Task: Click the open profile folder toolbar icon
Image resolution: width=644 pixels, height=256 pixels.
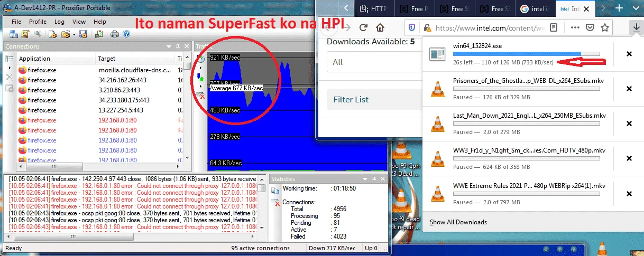Action: tap(66, 34)
